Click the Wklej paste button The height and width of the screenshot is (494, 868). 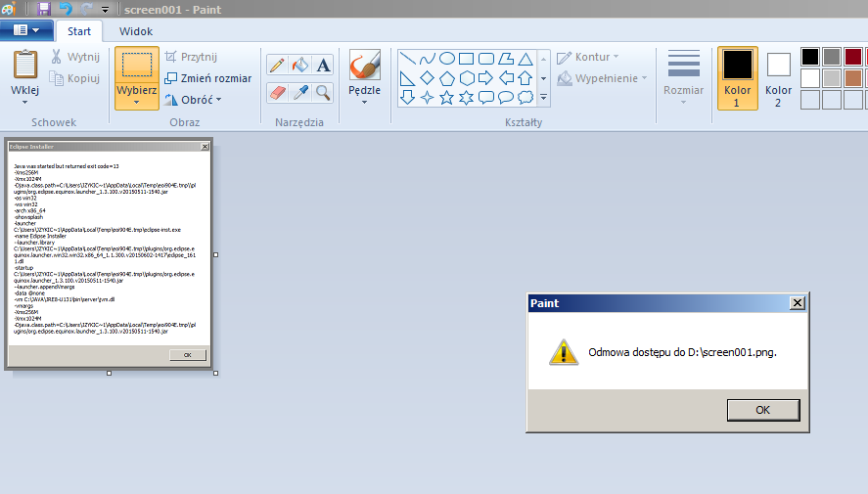pyautogui.click(x=24, y=72)
